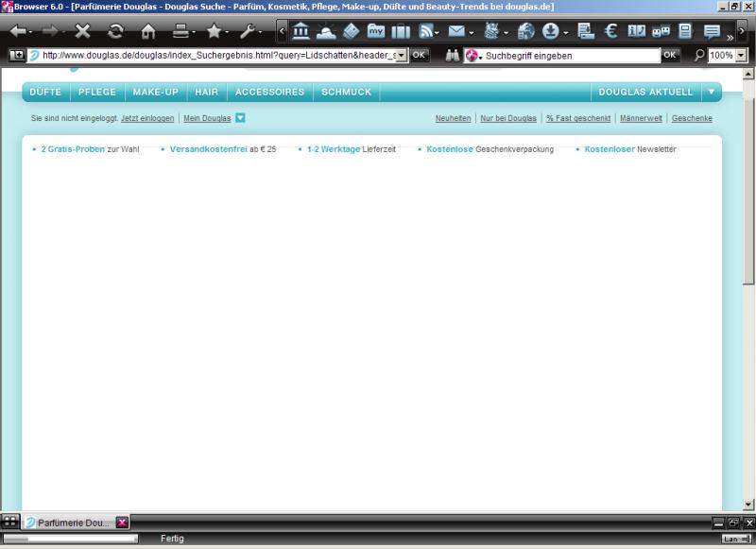Open favorites with the star icon
Viewport: 756px width, 549px height.
[x=214, y=32]
